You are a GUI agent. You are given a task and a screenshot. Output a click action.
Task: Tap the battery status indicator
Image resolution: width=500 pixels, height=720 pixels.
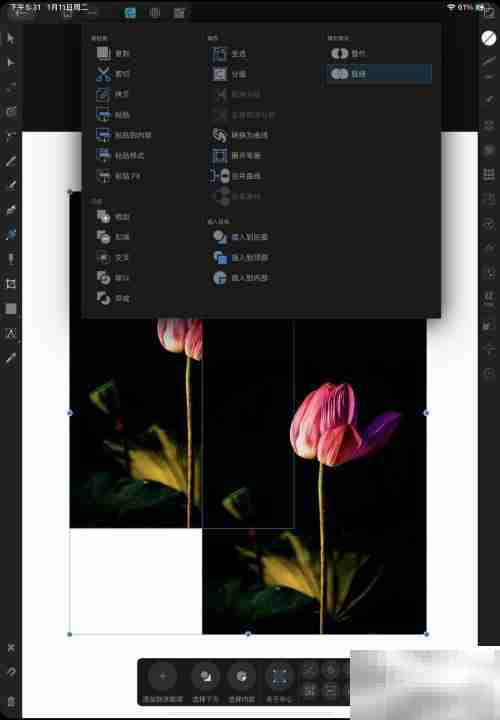click(481, 7)
